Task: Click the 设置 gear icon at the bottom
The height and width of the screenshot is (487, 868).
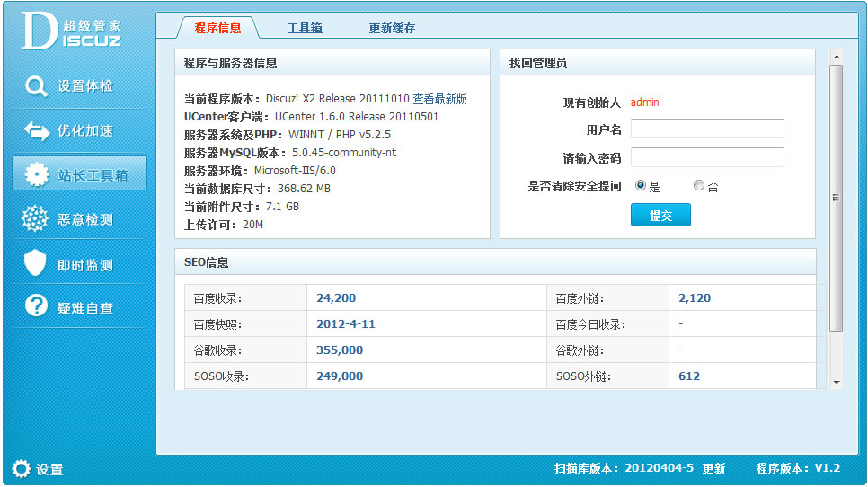Action: pos(21,469)
